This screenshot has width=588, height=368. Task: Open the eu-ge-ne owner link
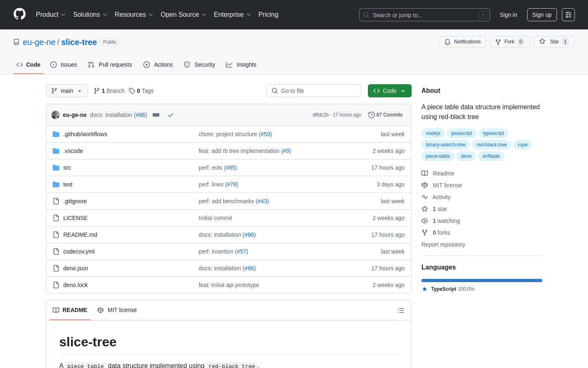[39, 42]
